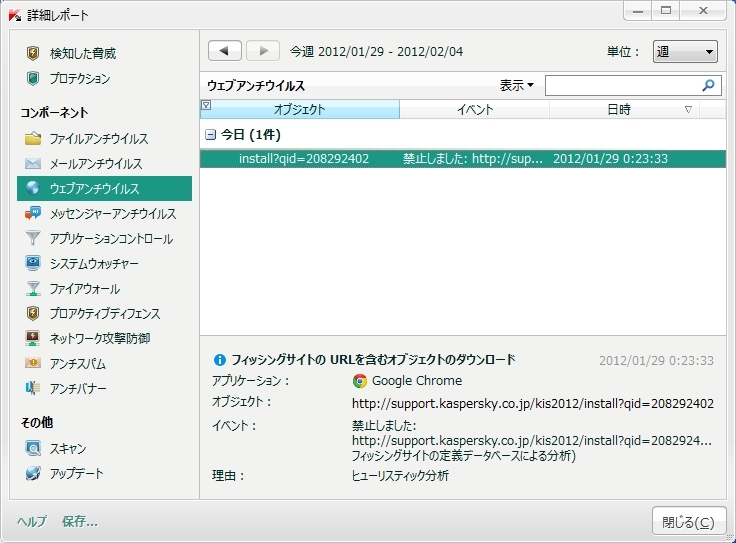This screenshot has width=736, height=543.
Task: Click the Kaspersky logo in the title bar
Action: (15, 15)
